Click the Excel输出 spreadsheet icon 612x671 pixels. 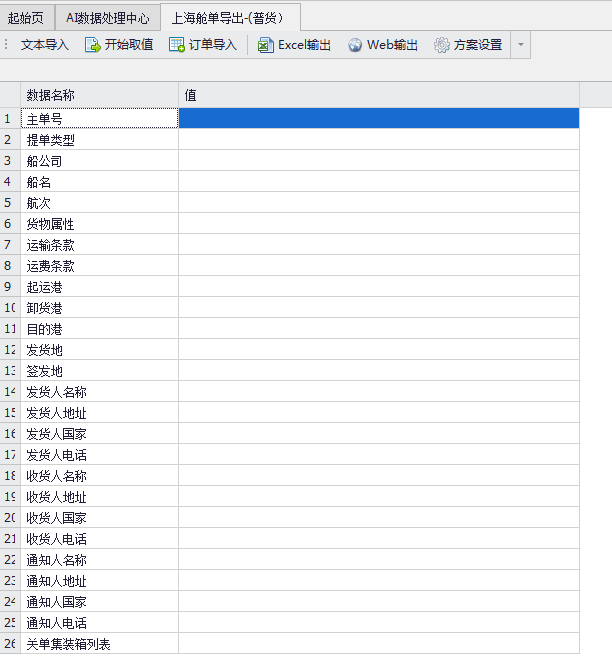click(265, 45)
